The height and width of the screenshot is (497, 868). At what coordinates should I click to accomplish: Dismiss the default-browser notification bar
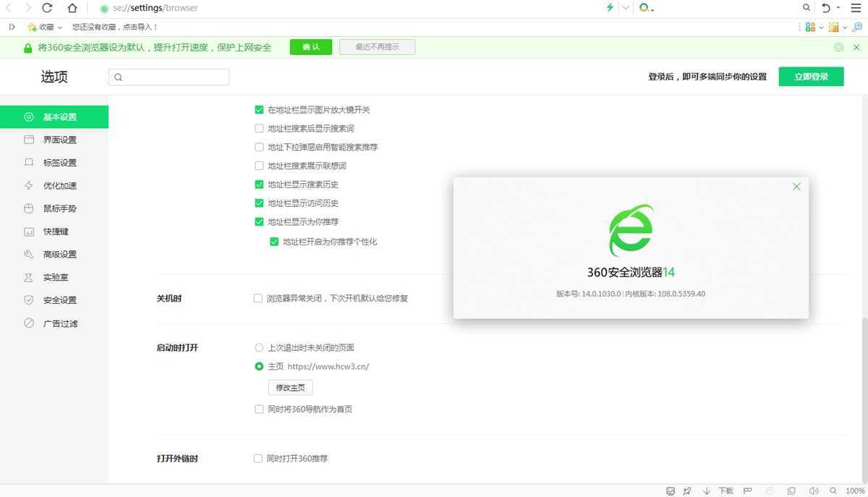point(856,47)
